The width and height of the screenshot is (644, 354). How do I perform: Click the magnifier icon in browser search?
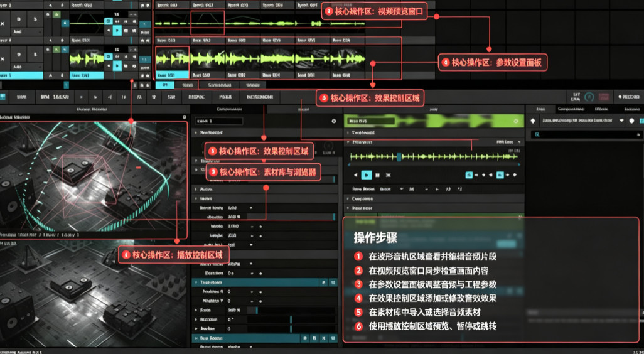tap(537, 134)
